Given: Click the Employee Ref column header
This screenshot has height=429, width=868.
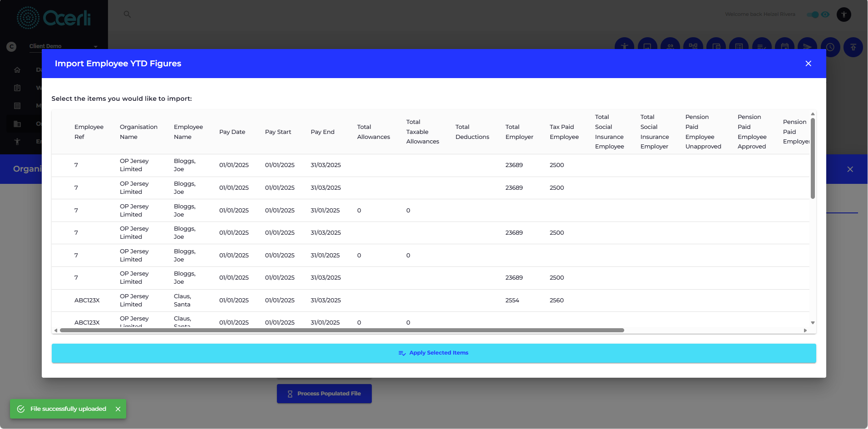Looking at the screenshot, I should pos(89,132).
